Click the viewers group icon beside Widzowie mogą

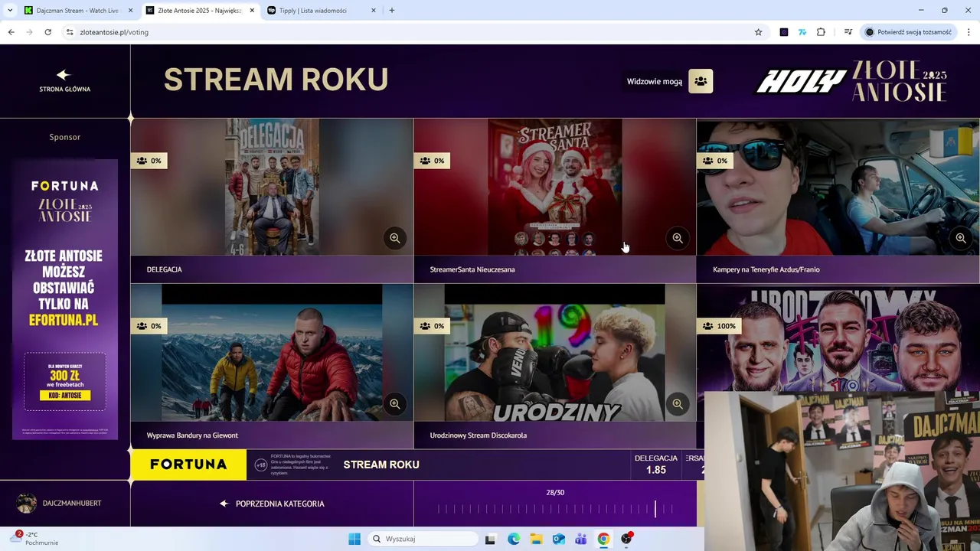[701, 81]
